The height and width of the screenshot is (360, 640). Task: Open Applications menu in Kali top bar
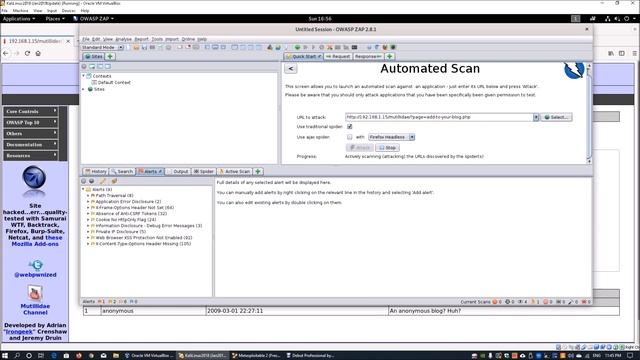click(19, 19)
